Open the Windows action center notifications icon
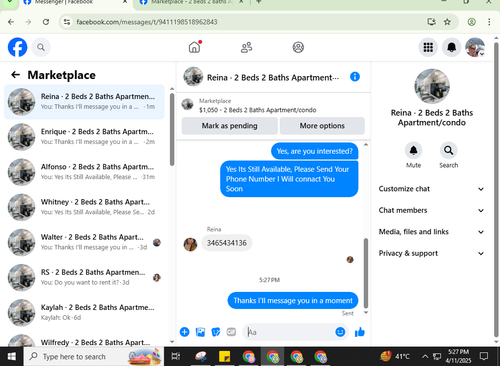Screen dimensions: 500x366 (x=484, y=356)
